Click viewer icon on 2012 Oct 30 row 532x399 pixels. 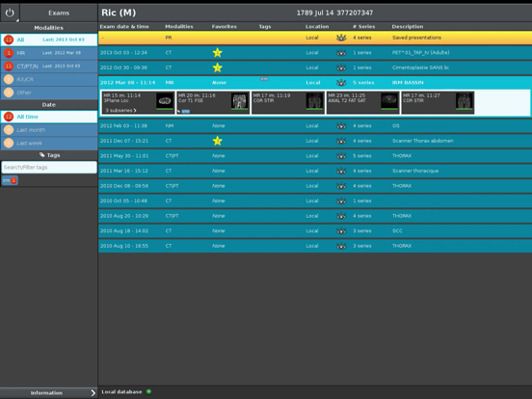(341, 67)
